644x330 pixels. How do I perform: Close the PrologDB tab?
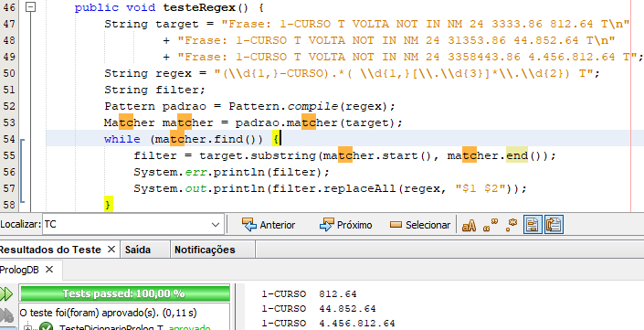[x=49, y=270]
